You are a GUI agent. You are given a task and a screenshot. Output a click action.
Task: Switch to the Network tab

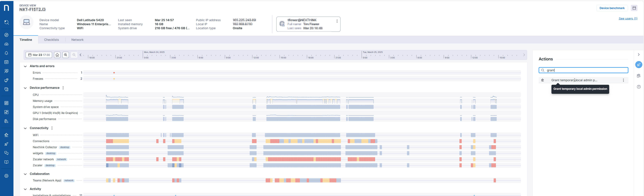tap(77, 40)
